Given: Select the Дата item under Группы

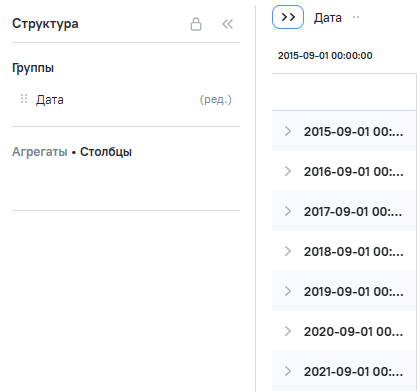Looking at the screenshot, I should [50, 99].
